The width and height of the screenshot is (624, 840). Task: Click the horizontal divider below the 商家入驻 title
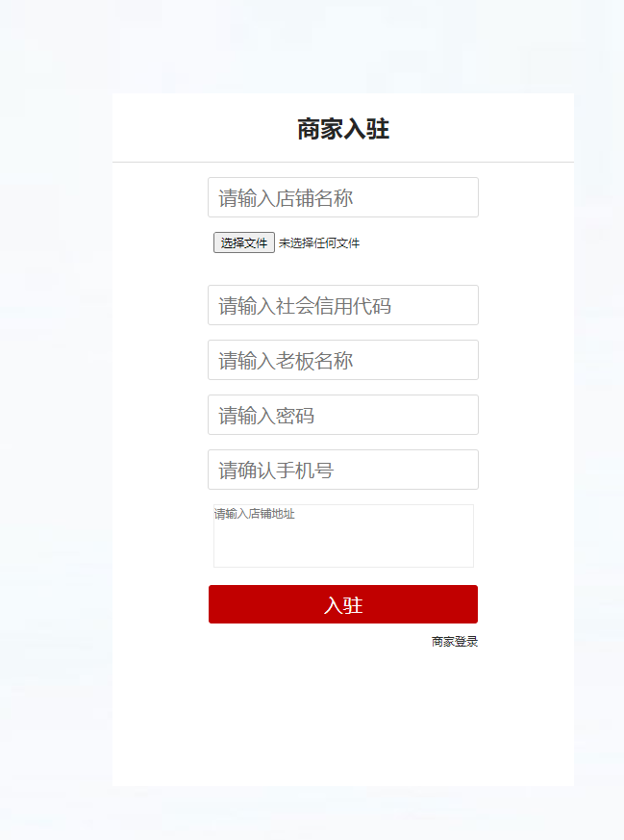[343, 162]
